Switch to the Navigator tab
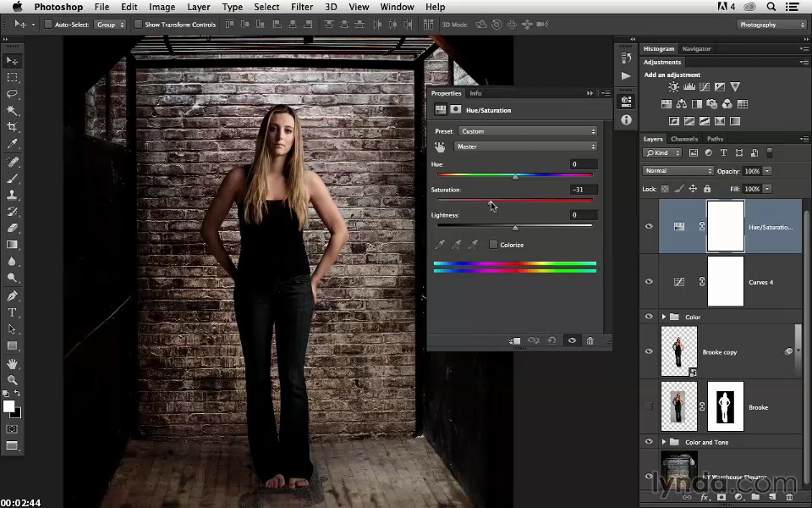812x508 pixels. pos(696,49)
